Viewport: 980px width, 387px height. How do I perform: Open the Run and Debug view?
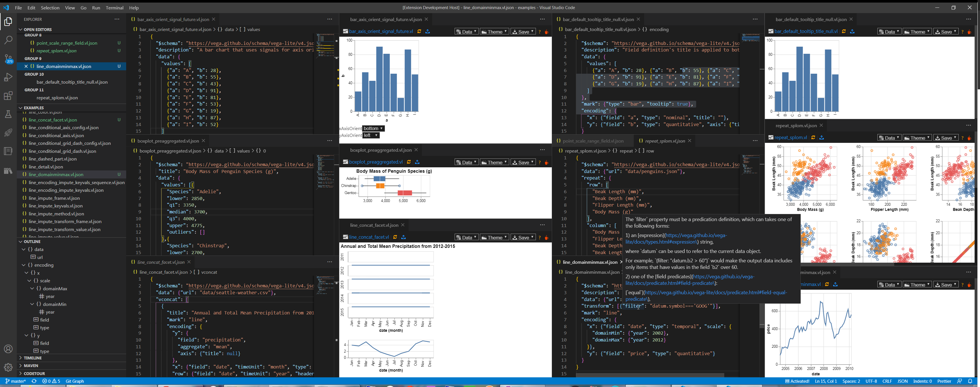point(8,77)
